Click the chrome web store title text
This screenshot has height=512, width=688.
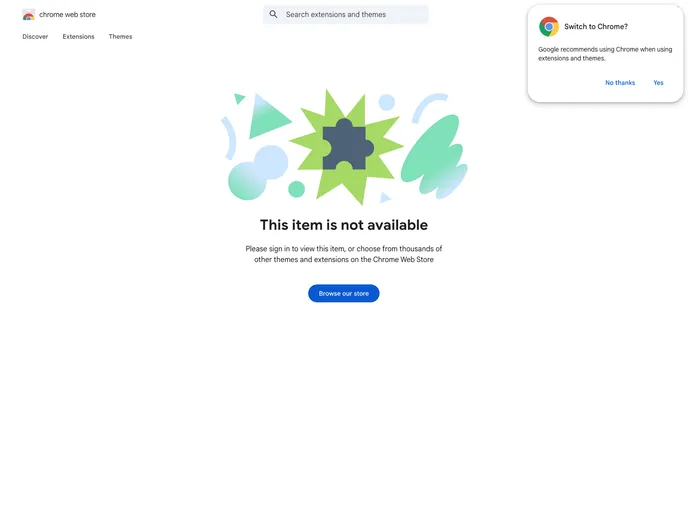click(x=67, y=15)
